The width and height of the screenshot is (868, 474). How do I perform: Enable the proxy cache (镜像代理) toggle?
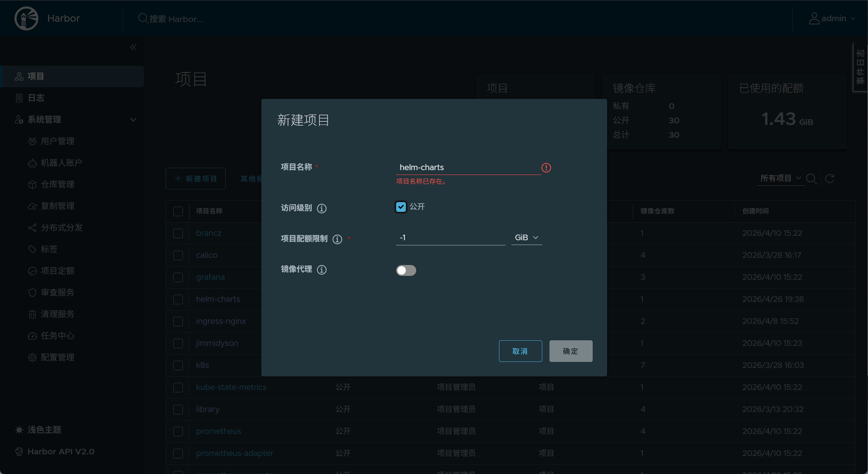tap(406, 271)
